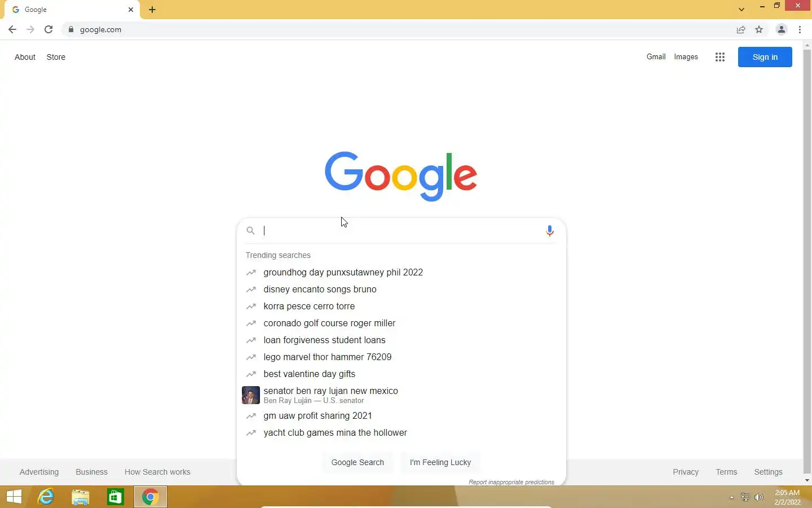Click the Google Search button
This screenshot has height=508, width=812.
coord(358,462)
